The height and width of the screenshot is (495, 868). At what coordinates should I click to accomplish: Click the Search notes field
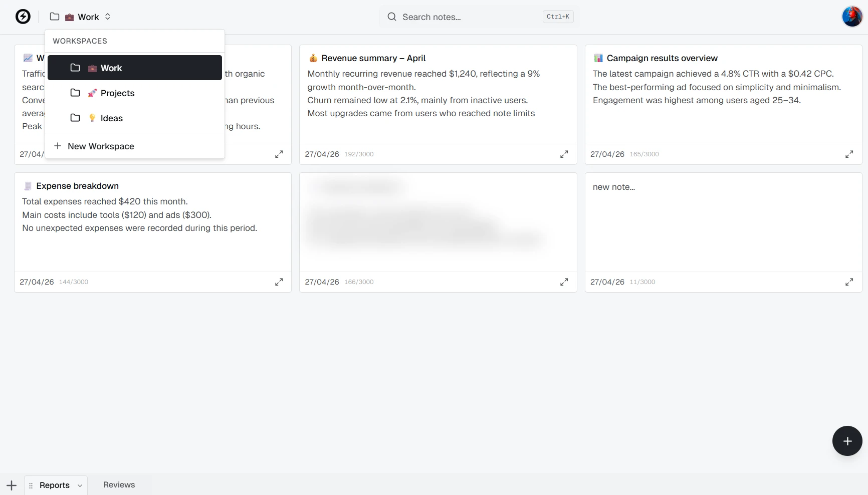(480, 17)
